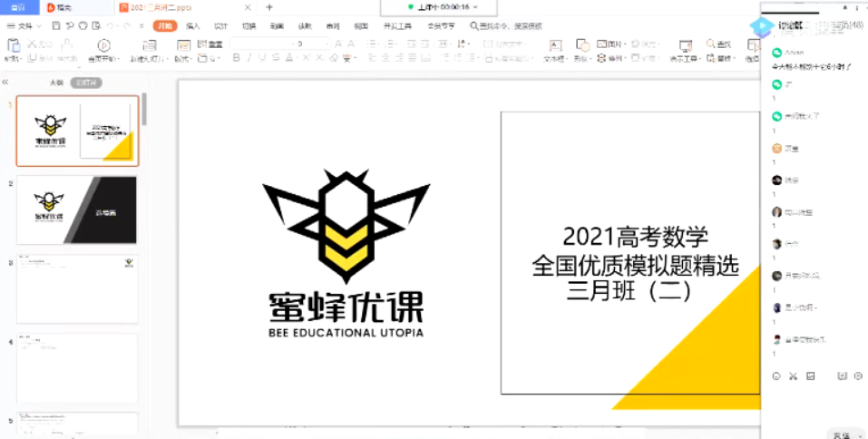The height and width of the screenshot is (439, 868).
Task: Toggle Strikethrough formatting
Action: [276, 58]
